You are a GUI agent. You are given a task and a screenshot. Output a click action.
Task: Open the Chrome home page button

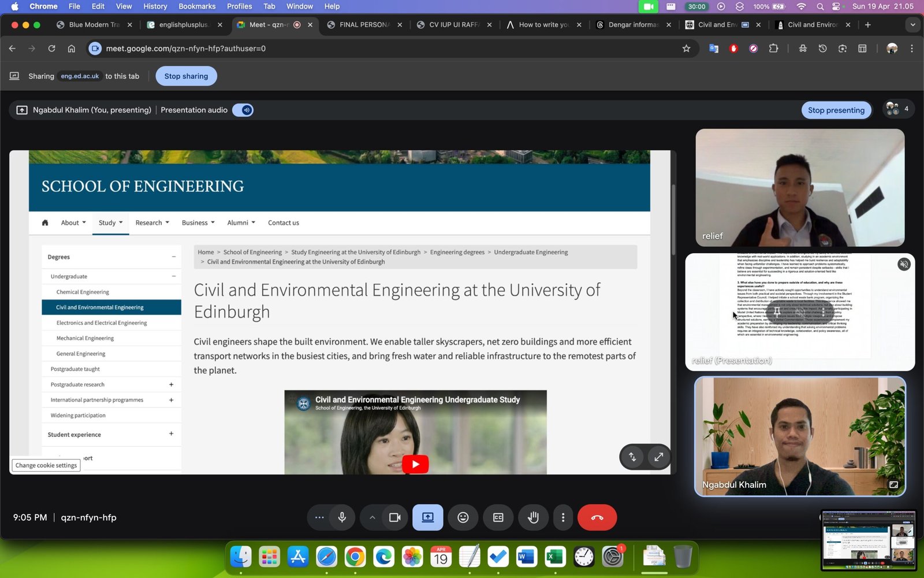tap(72, 49)
